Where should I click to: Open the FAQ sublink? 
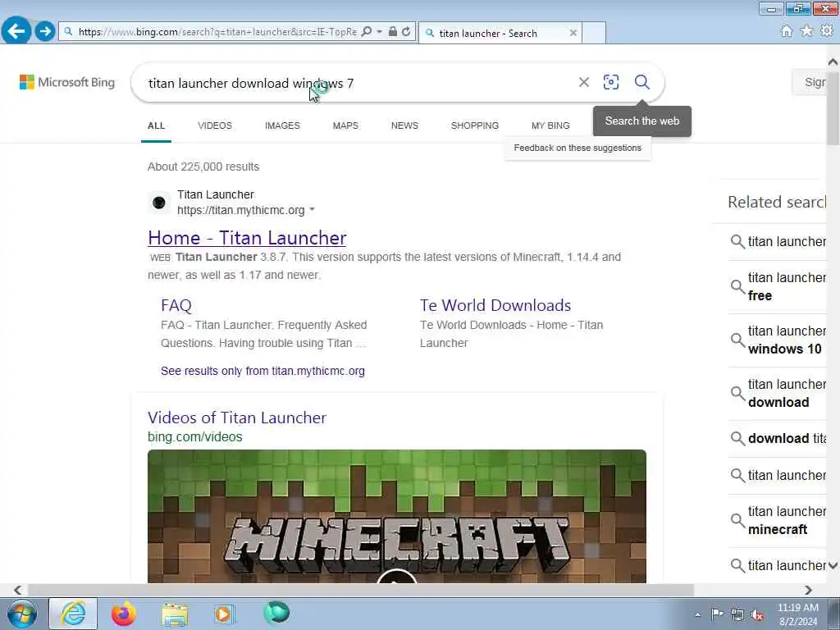[176, 305]
